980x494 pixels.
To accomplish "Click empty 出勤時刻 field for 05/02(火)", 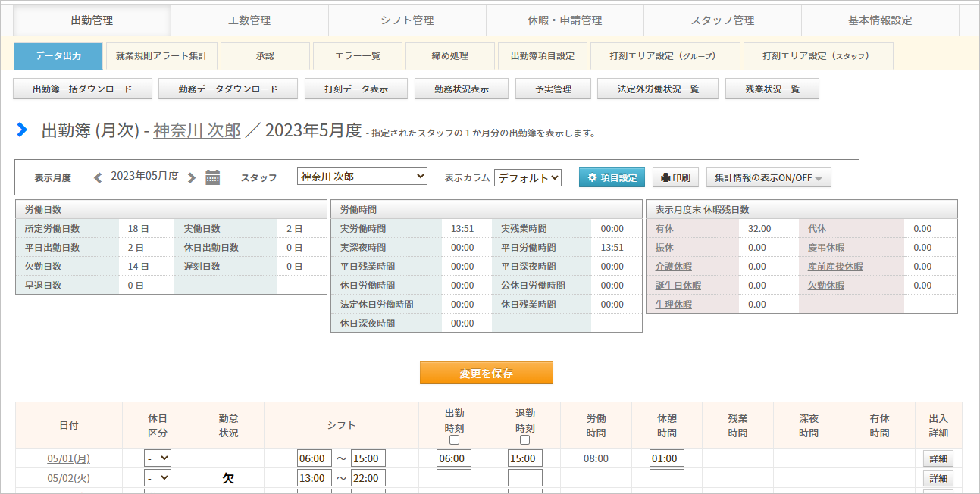I will click(x=454, y=478).
